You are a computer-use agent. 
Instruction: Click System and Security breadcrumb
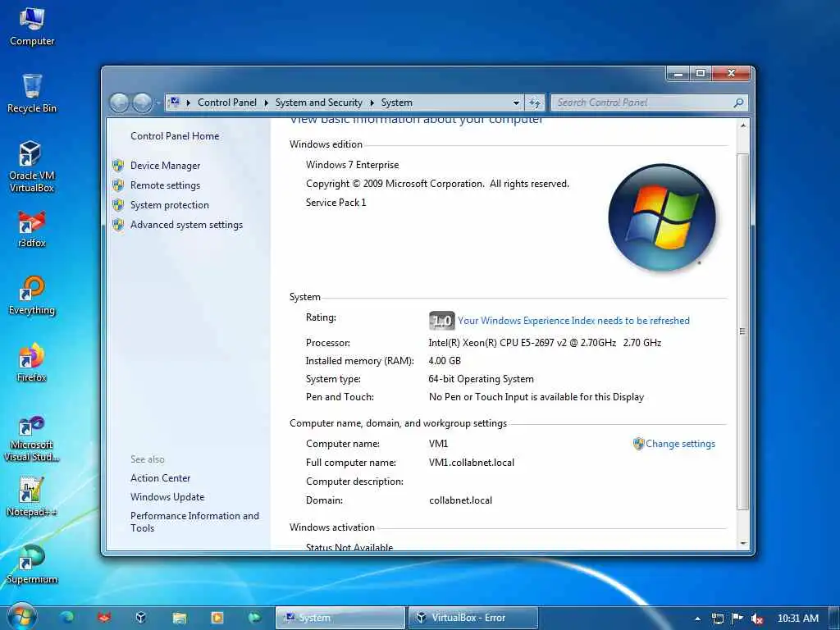point(319,103)
